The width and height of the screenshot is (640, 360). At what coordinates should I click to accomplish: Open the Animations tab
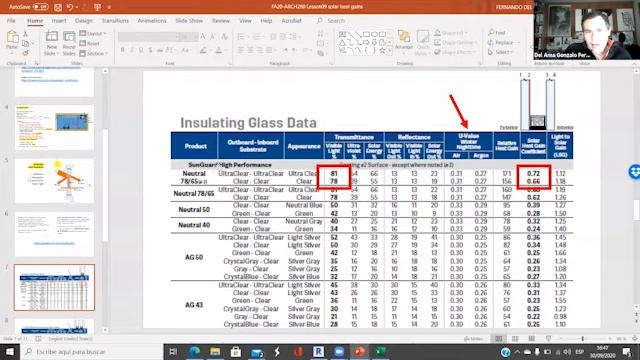152,20
